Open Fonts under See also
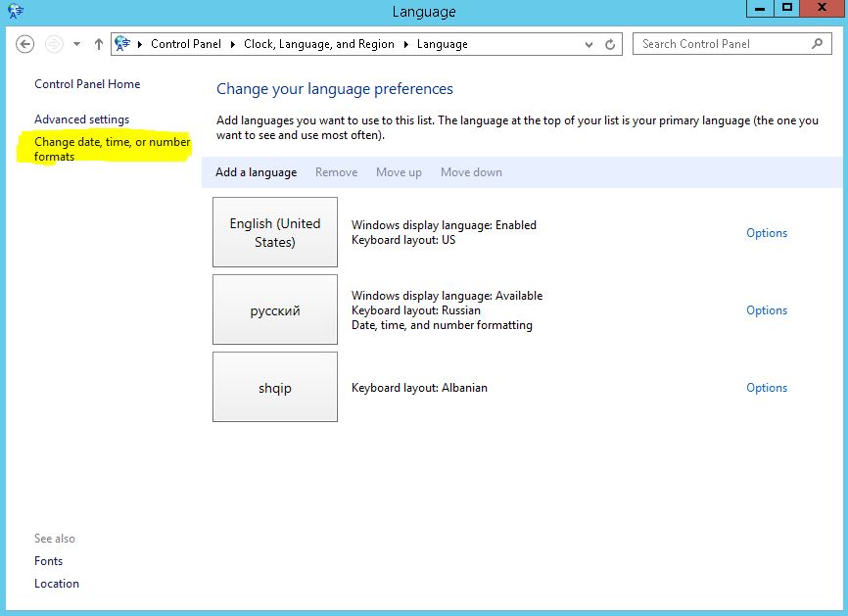Image resolution: width=848 pixels, height=616 pixels. [x=48, y=561]
